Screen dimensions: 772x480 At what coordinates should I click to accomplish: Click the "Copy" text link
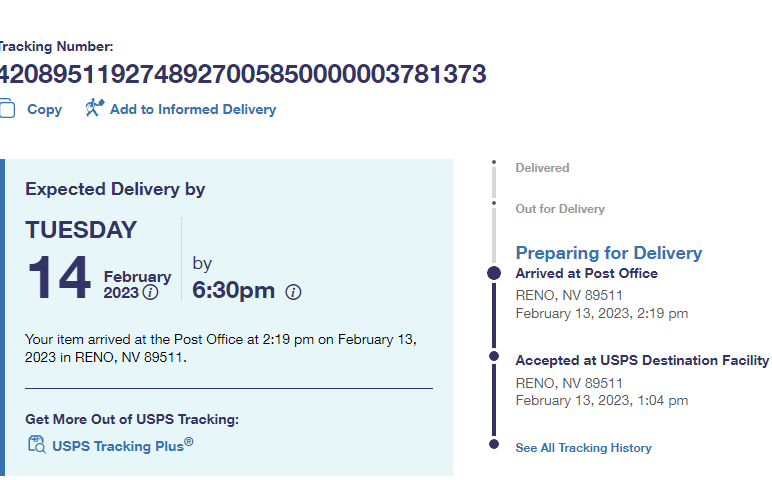[44, 110]
